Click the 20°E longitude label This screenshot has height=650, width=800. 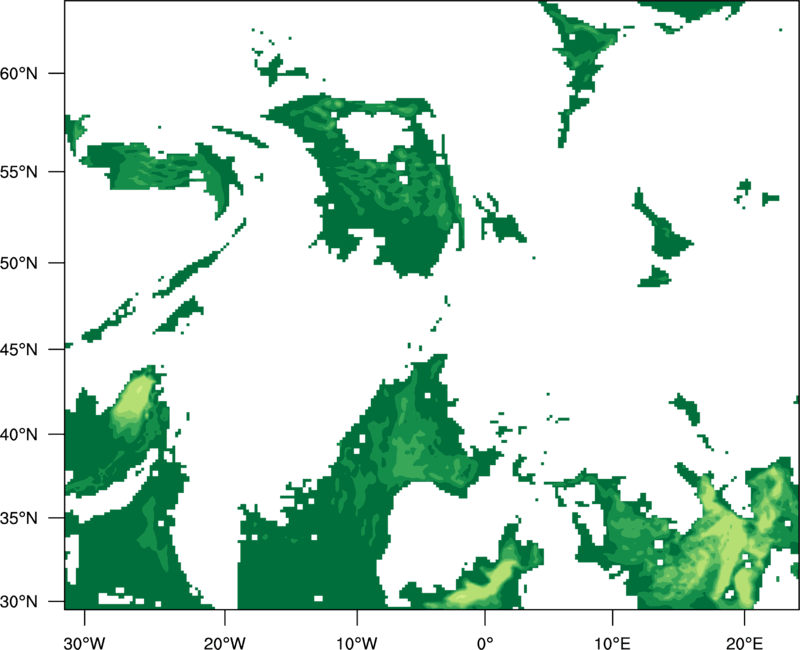click(744, 643)
